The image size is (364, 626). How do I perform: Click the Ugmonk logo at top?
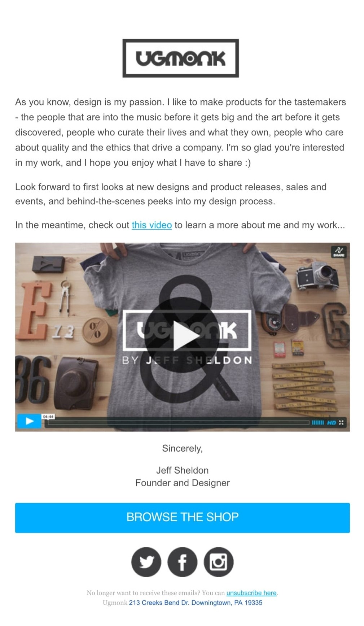click(x=180, y=58)
